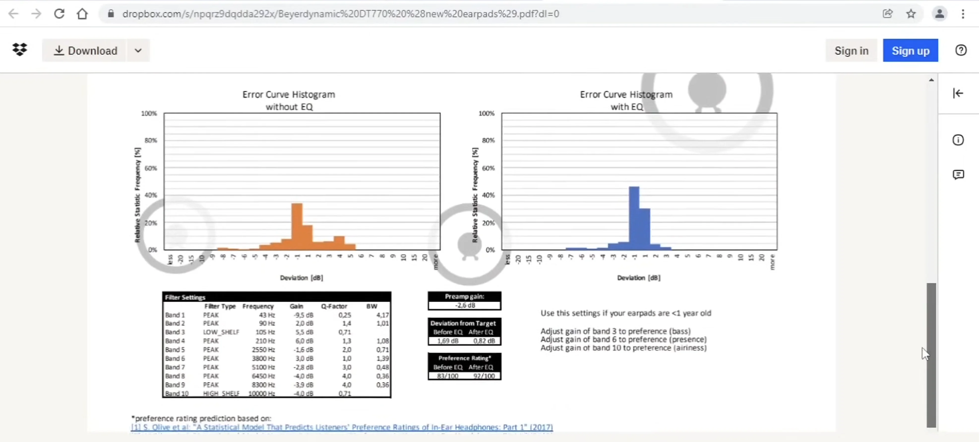
Task: Click Band 6 gain 3,0 dB cell
Action: pos(304,359)
